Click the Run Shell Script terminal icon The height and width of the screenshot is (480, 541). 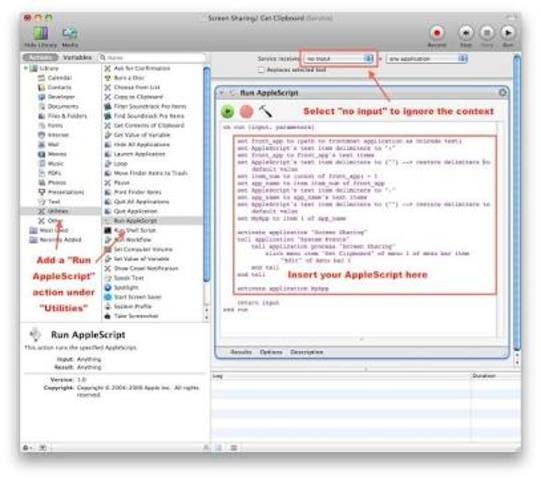108,230
